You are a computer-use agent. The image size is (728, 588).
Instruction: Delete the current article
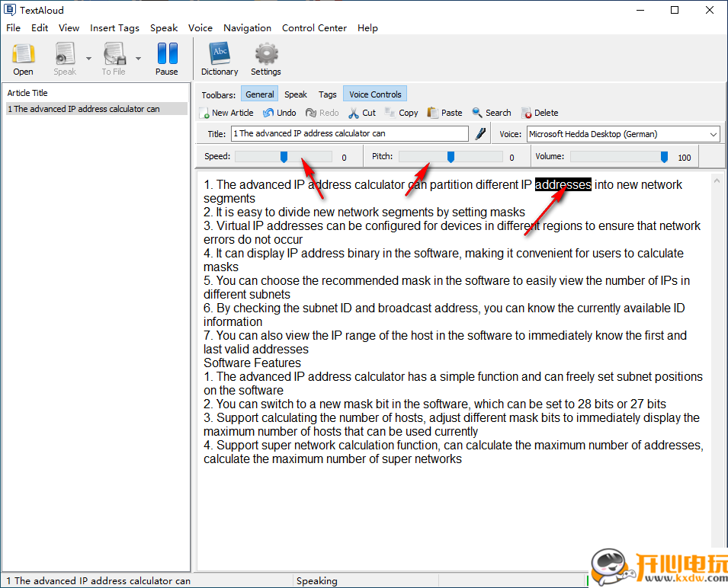point(540,113)
